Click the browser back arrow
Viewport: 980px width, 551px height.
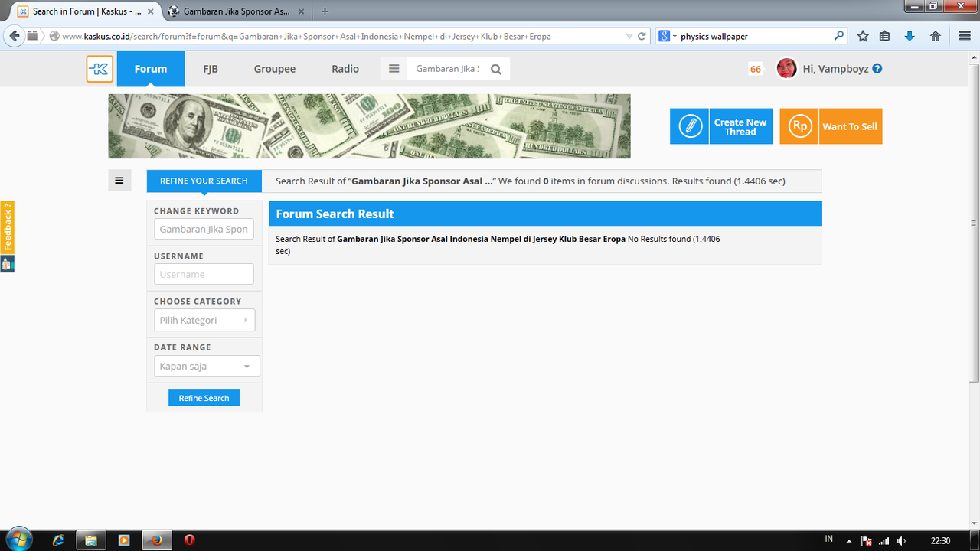[14, 36]
